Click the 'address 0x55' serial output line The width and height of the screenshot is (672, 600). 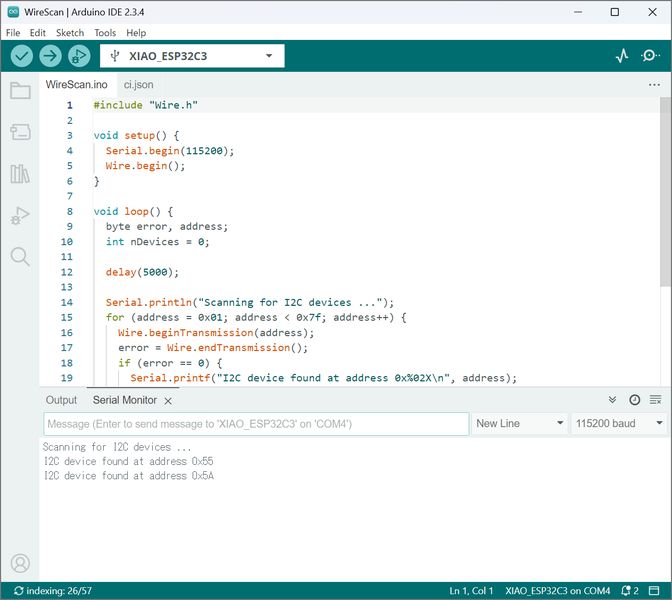click(129, 462)
